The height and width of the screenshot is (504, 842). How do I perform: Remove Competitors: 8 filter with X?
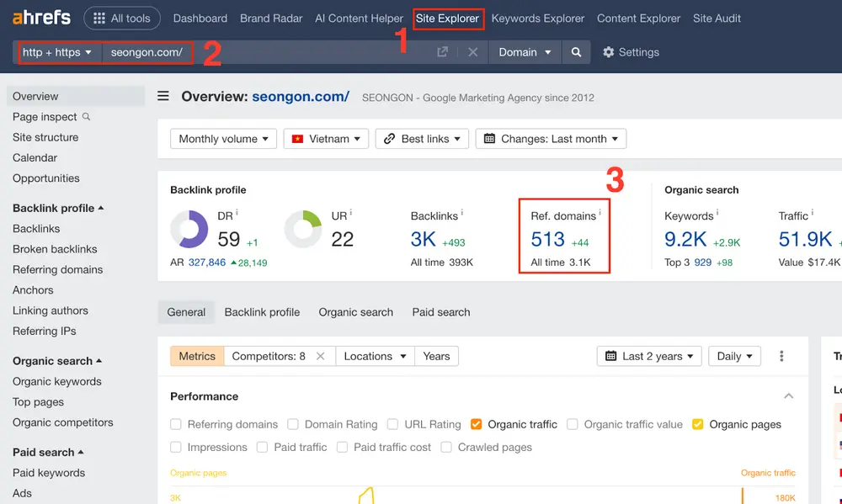(321, 356)
